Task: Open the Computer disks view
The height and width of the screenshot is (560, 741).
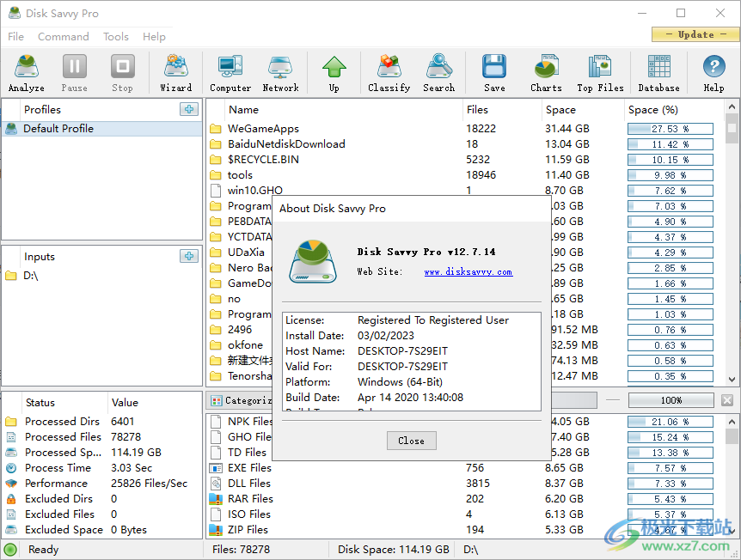Action: click(x=230, y=73)
